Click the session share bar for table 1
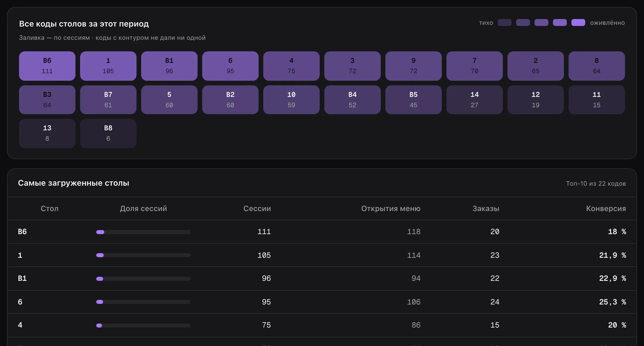This screenshot has width=644, height=346. pyautogui.click(x=143, y=255)
